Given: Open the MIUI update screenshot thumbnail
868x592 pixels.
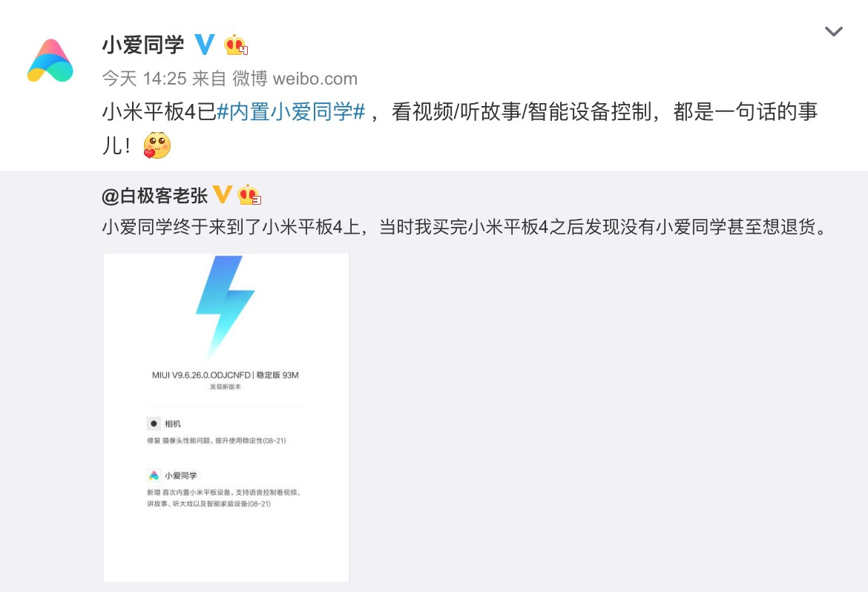Looking at the screenshot, I should tap(226, 418).
